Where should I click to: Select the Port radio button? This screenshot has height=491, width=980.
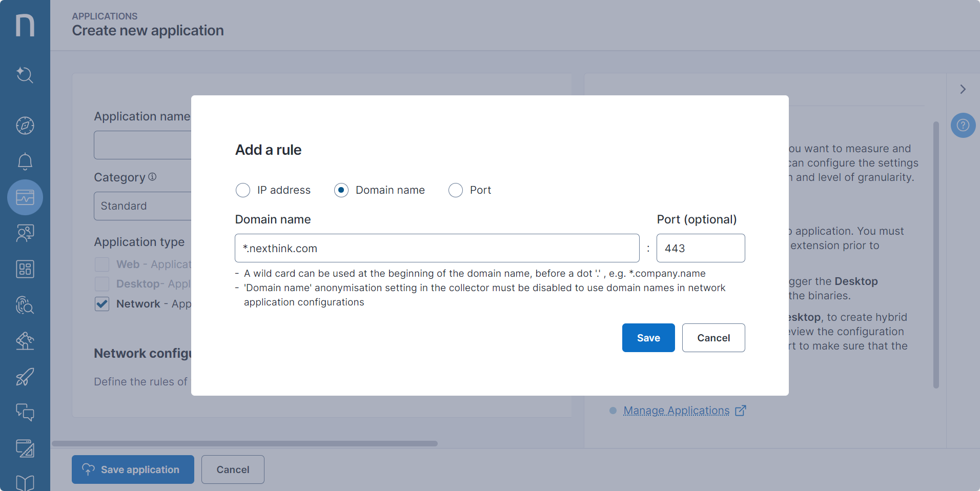(x=455, y=190)
